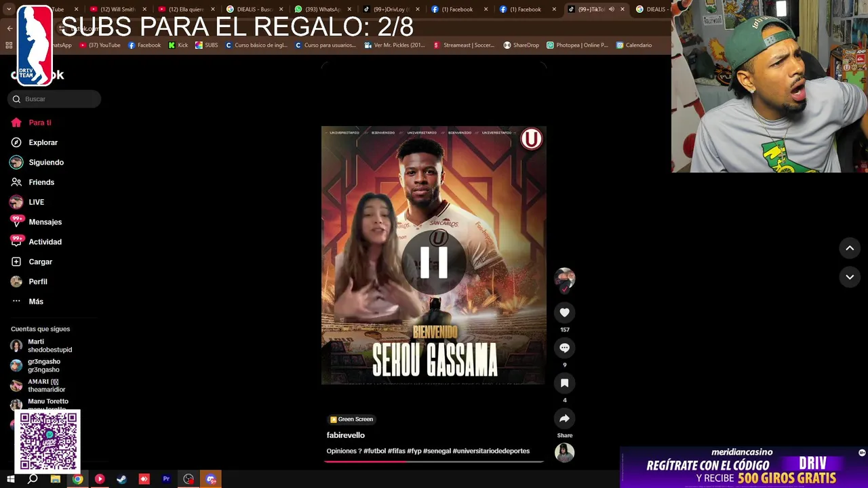This screenshot has height=488, width=868.
Task: Open the Green Screen effect tag
Action: (x=351, y=420)
